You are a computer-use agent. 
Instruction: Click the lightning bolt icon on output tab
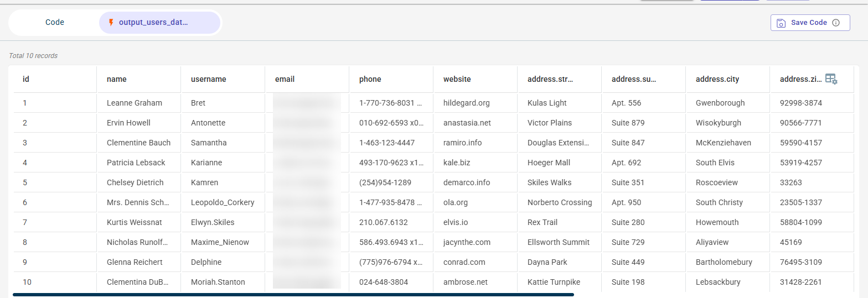click(111, 23)
